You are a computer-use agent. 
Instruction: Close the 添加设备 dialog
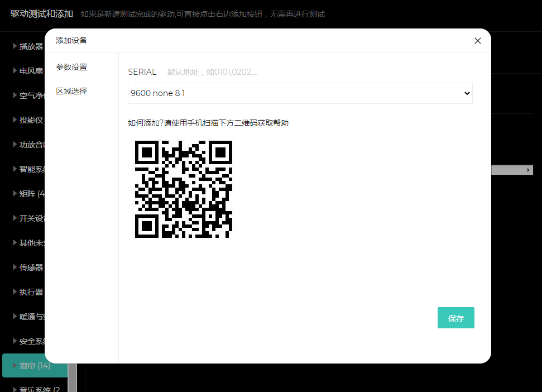click(x=477, y=41)
